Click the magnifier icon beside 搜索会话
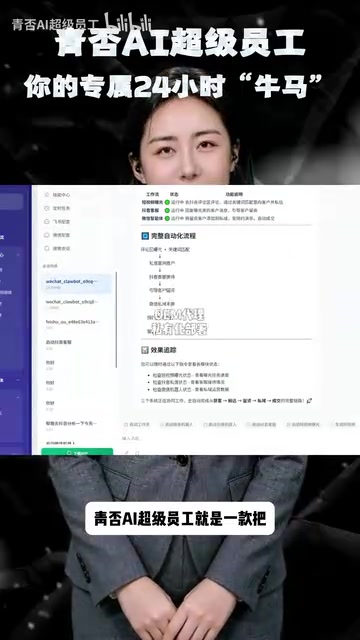This screenshot has height=640, width=360. (47, 249)
